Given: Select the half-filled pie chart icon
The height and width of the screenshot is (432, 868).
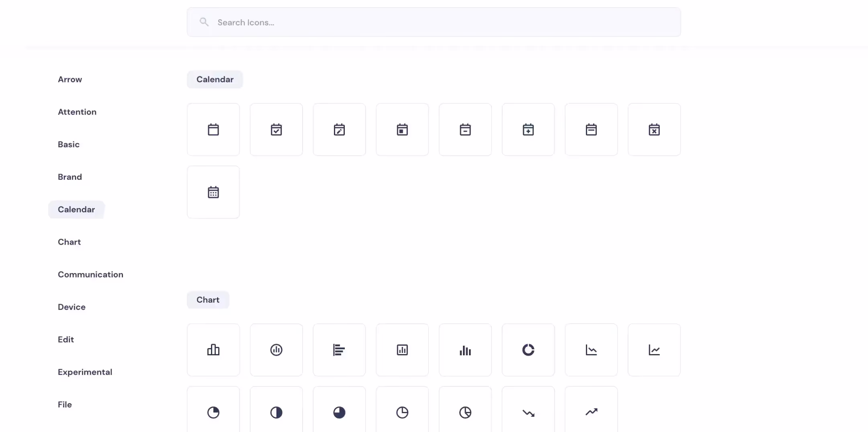Looking at the screenshot, I should [x=276, y=412].
